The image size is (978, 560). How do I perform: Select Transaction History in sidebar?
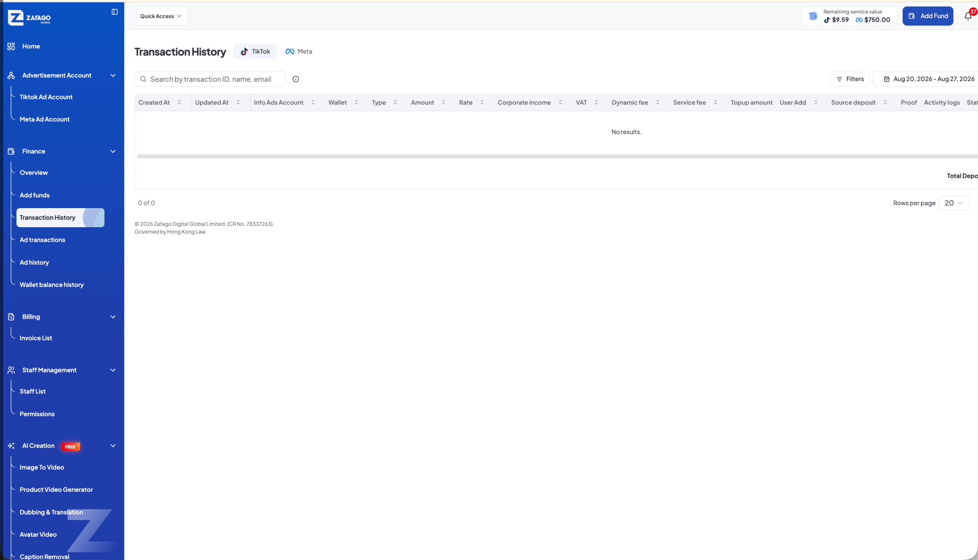pos(60,218)
